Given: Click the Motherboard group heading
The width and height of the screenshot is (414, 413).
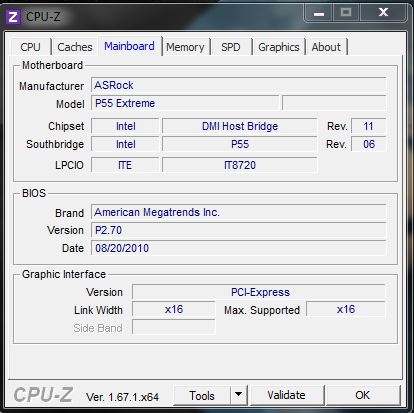Looking at the screenshot, I should click(52, 65).
